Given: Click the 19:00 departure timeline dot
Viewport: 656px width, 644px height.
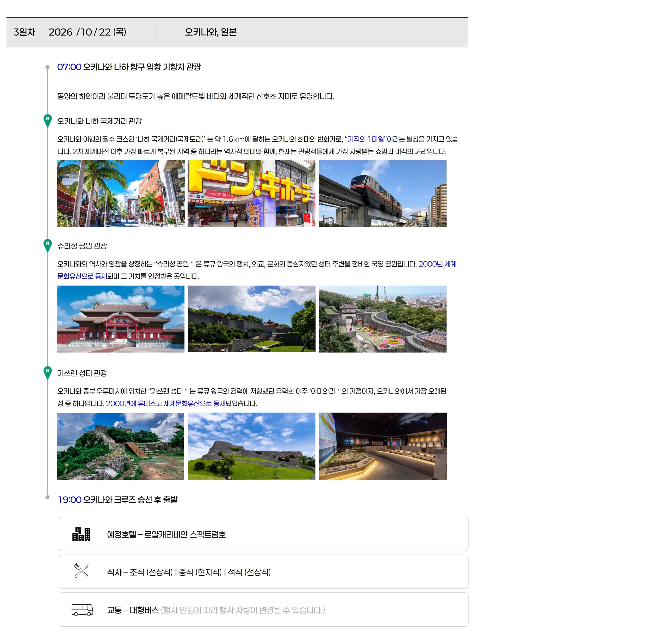Looking at the screenshot, I should tap(48, 497).
